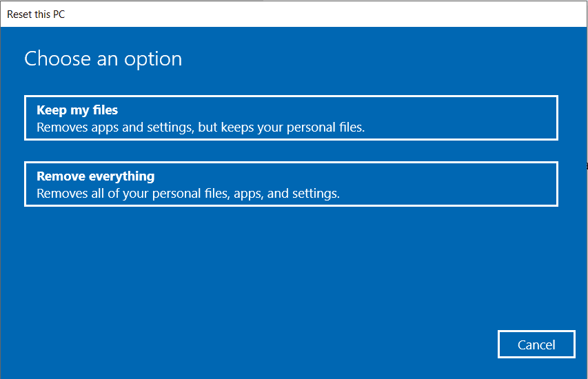This screenshot has width=588, height=379.
Task: Cancel the Reset this PC dialog
Action: pyautogui.click(x=536, y=345)
